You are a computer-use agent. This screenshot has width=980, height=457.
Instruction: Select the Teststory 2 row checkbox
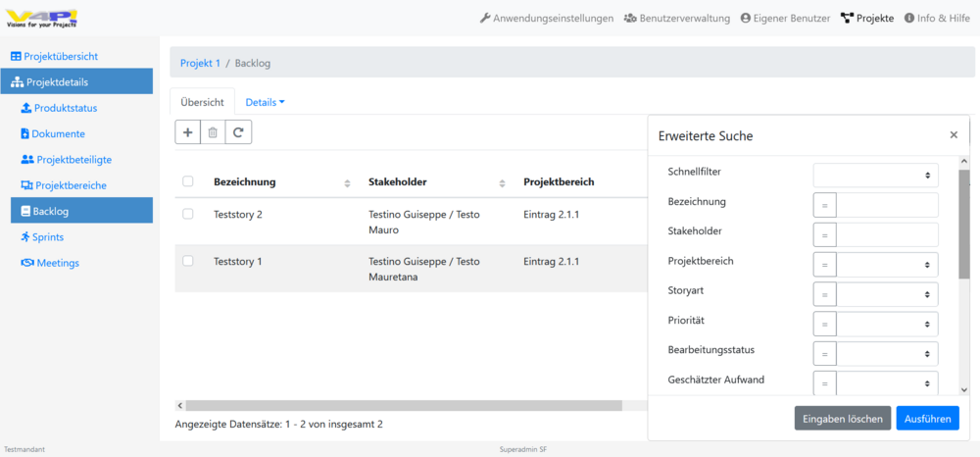point(188,214)
